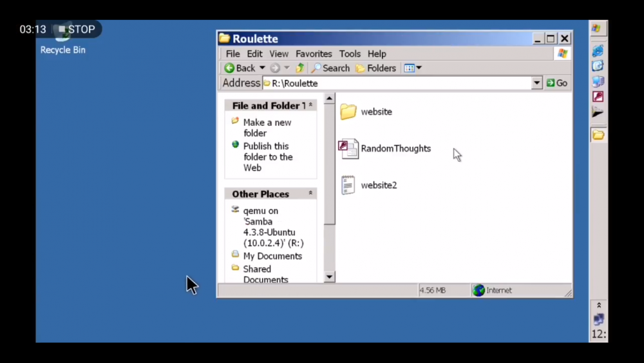This screenshot has width=644, height=363.
Task: Collapse the File and Folder Tasks section
Action: tap(310, 105)
